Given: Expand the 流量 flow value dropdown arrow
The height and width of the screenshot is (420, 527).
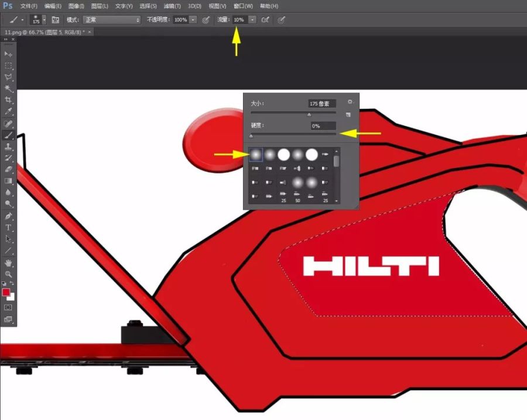Looking at the screenshot, I should pyautogui.click(x=252, y=19).
